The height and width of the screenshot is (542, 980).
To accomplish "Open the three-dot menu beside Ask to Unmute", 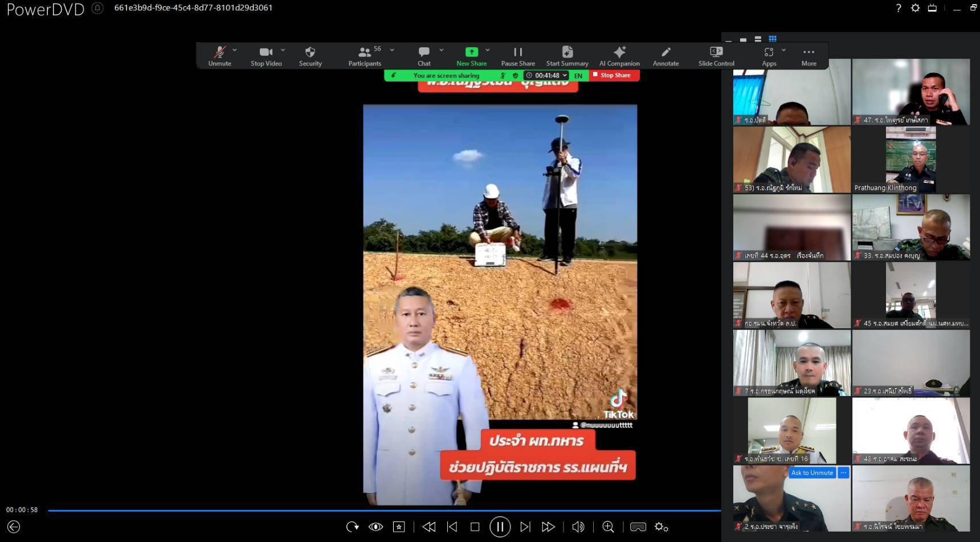I will pyautogui.click(x=843, y=472).
